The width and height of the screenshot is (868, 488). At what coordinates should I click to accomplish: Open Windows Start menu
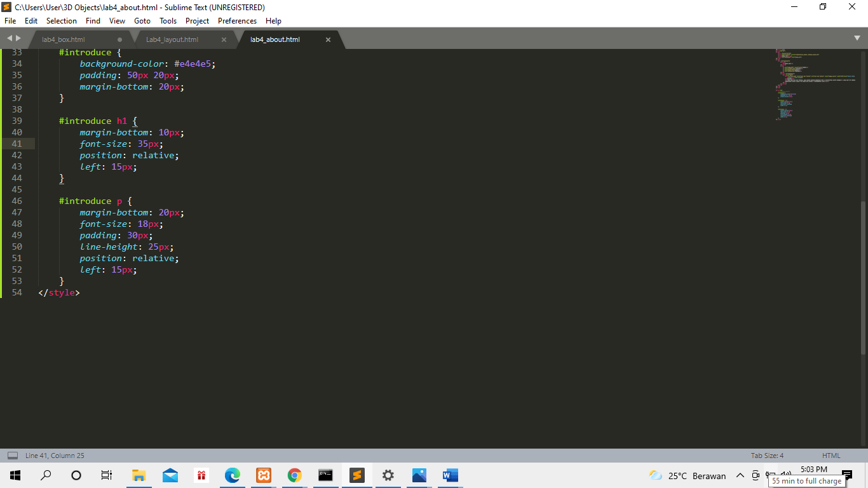click(x=15, y=475)
